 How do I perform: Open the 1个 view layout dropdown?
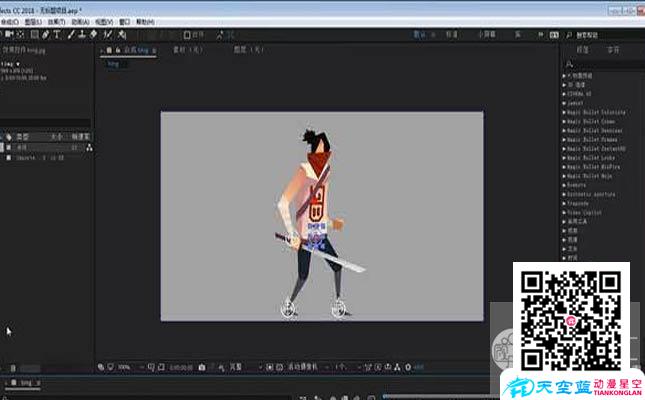pyautogui.click(x=348, y=367)
